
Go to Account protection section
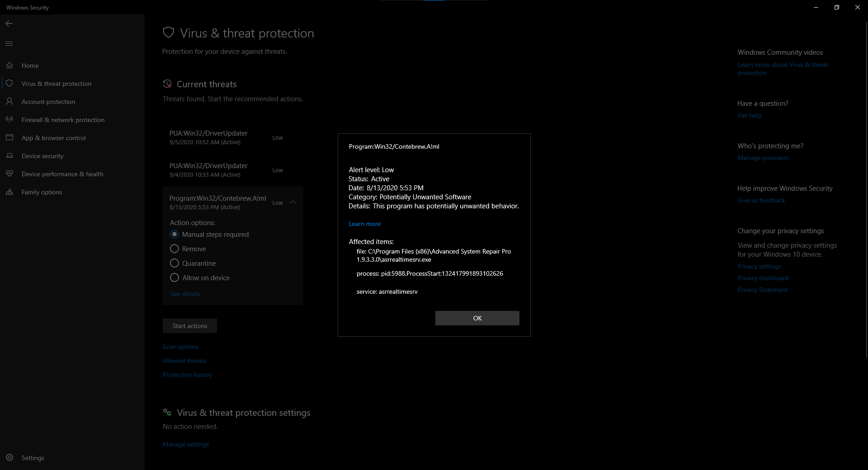point(72,102)
